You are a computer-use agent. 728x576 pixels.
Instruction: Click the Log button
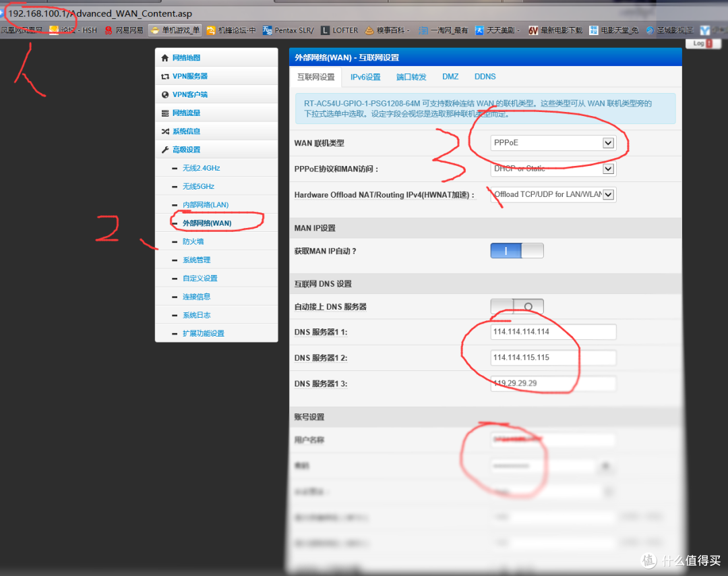(x=703, y=43)
